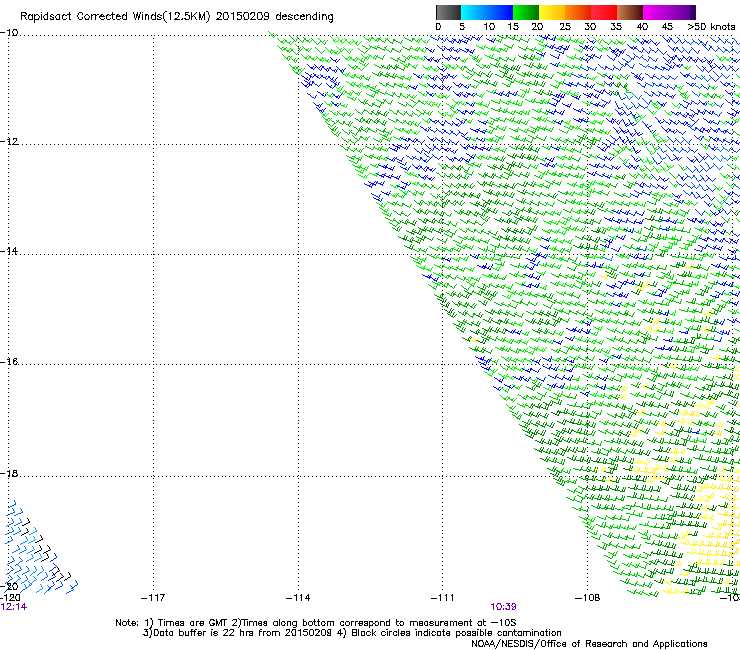Click the -108 longitude axis label
The width and height of the screenshot is (740, 650).
click(587, 598)
